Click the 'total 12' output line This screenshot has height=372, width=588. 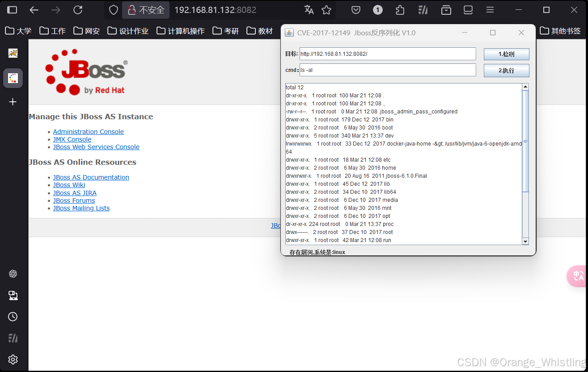point(295,88)
